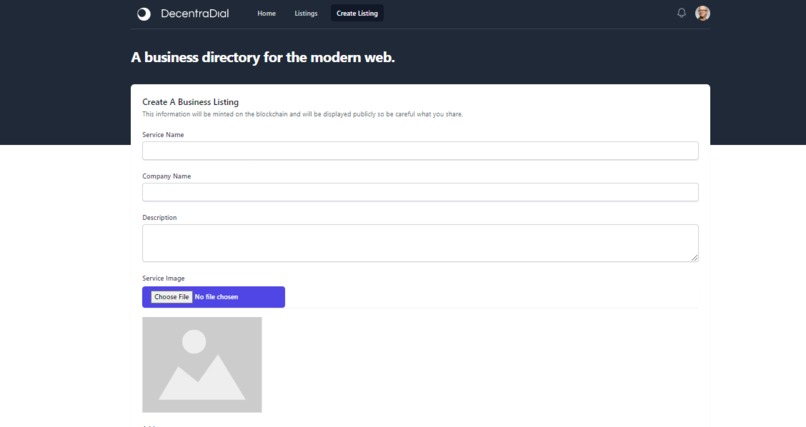Open the notifications bell
This screenshot has height=427, width=806.
[x=681, y=13]
